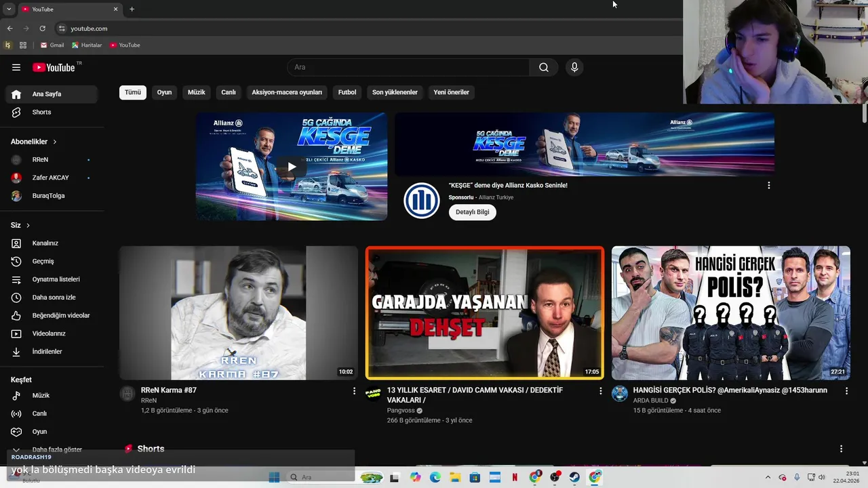Open Steam from taskbar

574,477
